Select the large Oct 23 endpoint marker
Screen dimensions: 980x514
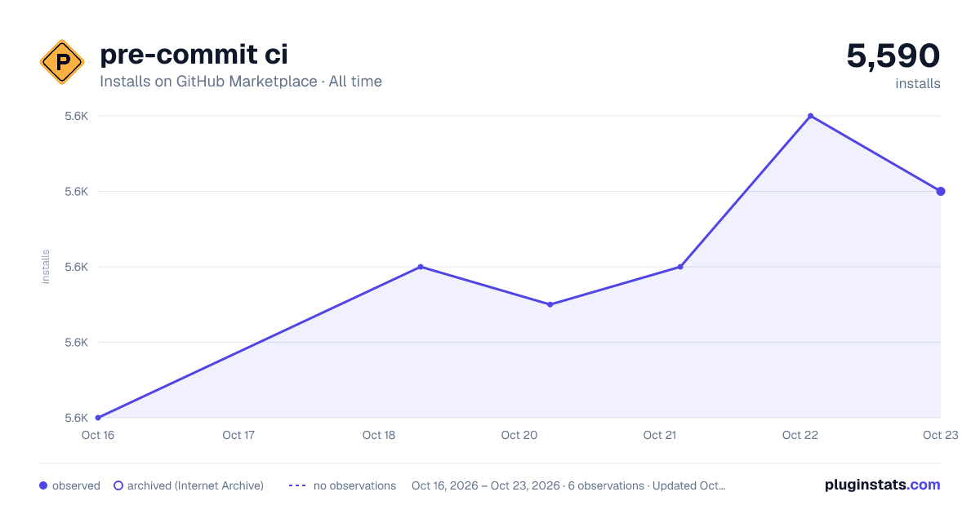pyautogui.click(x=941, y=192)
